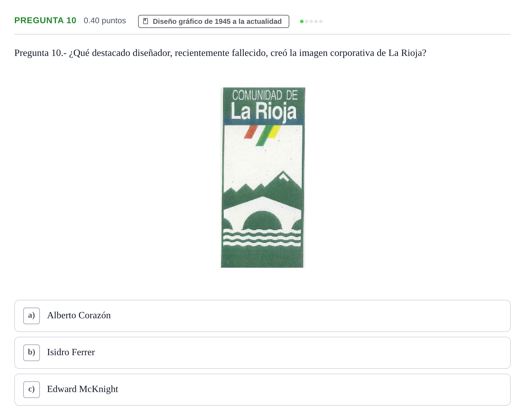Select answer a) Alberto Corazón
The image size is (525, 420).
click(x=262, y=316)
